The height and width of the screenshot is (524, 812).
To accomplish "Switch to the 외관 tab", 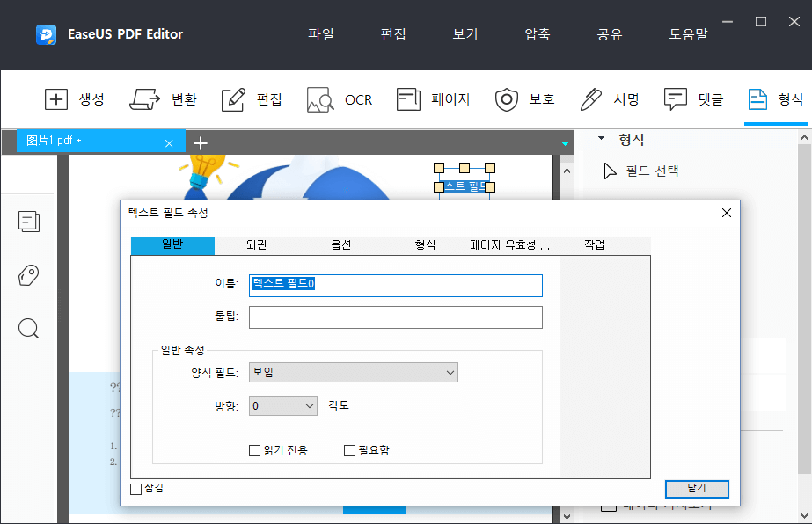I will (x=256, y=245).
